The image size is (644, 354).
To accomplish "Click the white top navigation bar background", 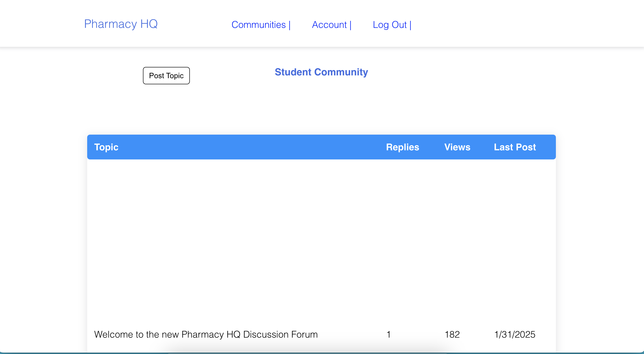I will pos(525,24).
